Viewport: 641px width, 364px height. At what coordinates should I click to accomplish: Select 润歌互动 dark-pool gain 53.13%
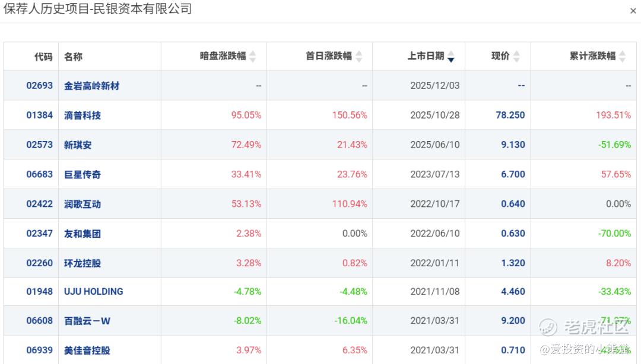pyautogui.click(x=246, y=204)
